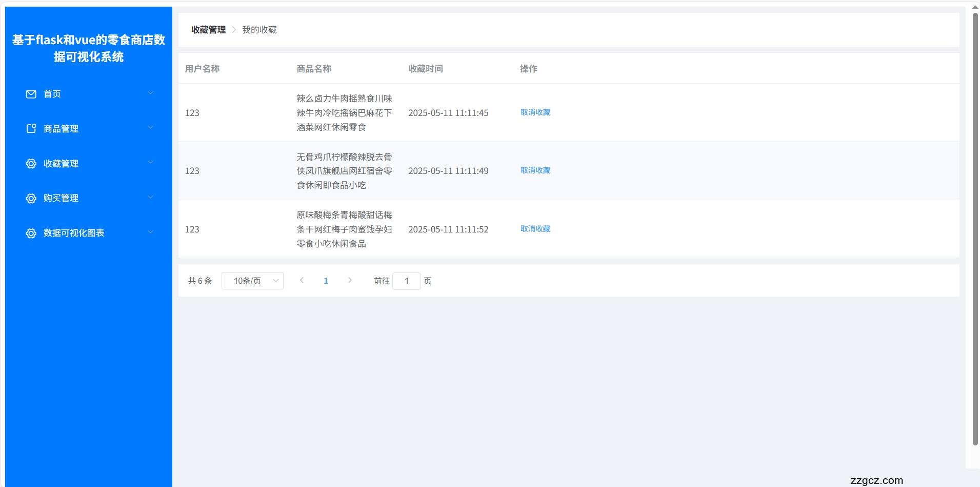The image size is (980, 487).
Task: Click the 前往 page number input field
Action: click(x=407, y=281)
